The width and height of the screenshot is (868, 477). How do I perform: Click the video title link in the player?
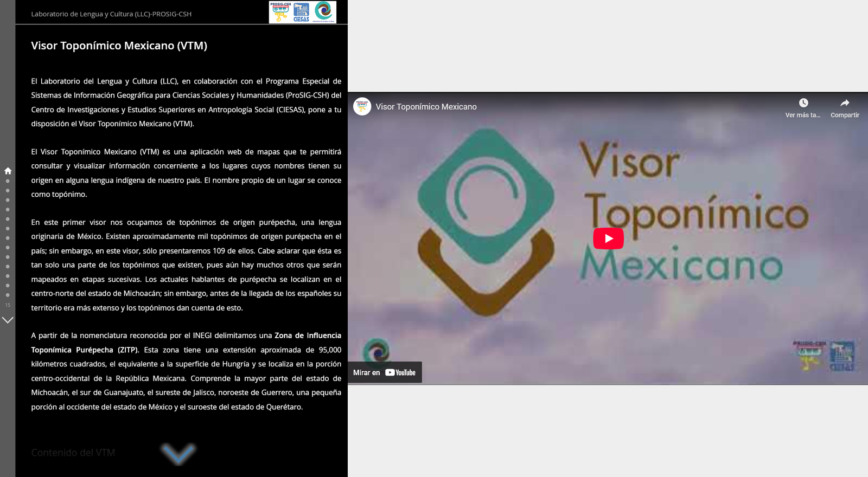coord(426,107)
